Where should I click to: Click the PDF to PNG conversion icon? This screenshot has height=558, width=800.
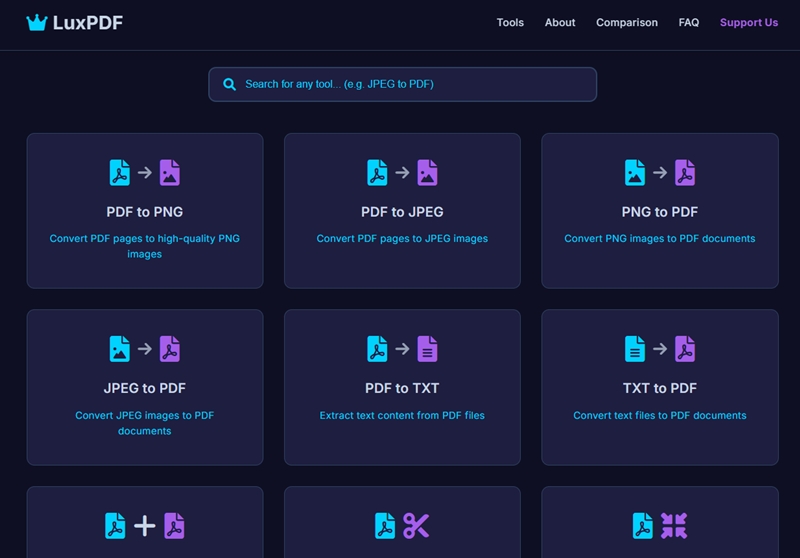[145, 172]
